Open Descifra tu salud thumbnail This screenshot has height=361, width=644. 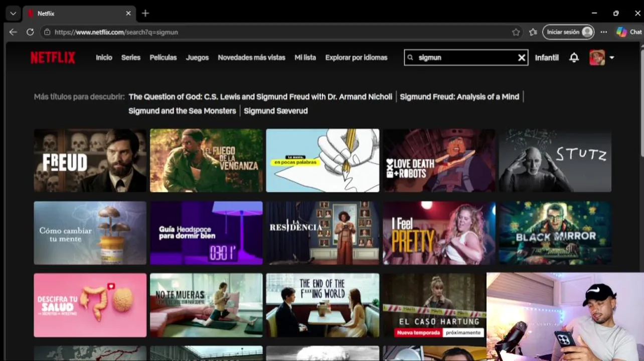coord(90,305)
